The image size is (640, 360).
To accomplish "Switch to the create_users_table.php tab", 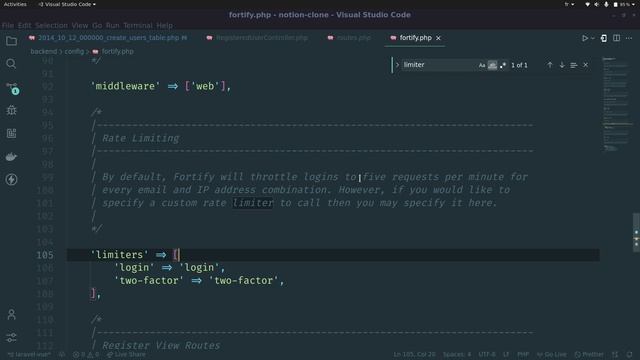I will click(108, 38).
